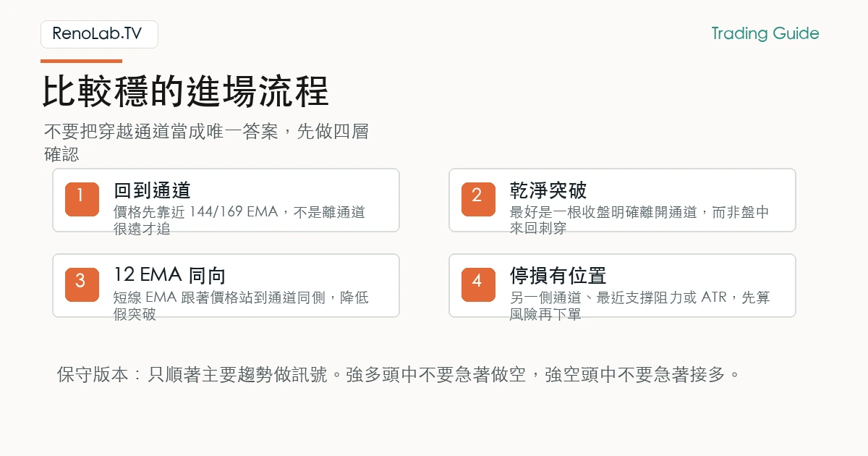The image size is (868, 456).
Task: Click the 比較穩的進場流程 main title
Action: [185, 92]
